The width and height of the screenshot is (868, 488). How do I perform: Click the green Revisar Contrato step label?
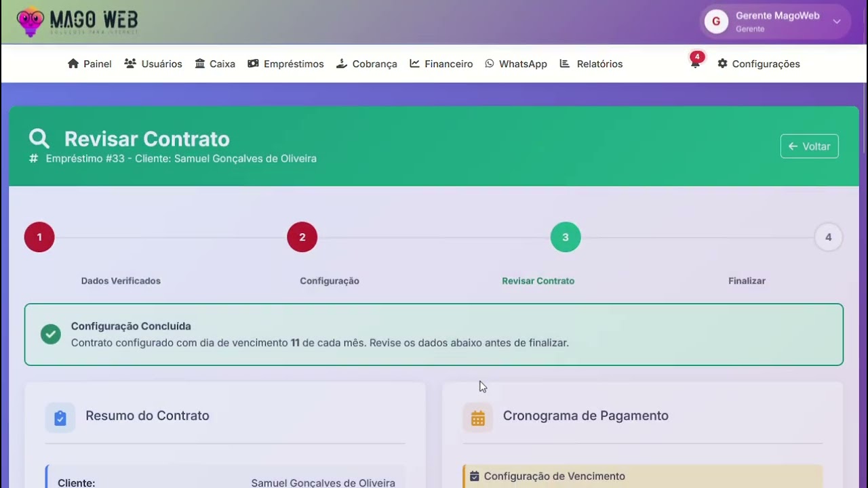coord(538,281)
